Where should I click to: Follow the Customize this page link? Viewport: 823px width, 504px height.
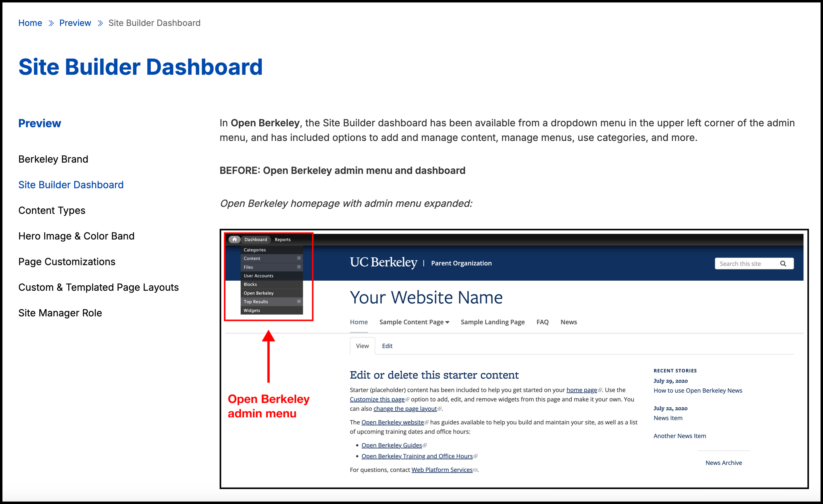tap(377, 399)
